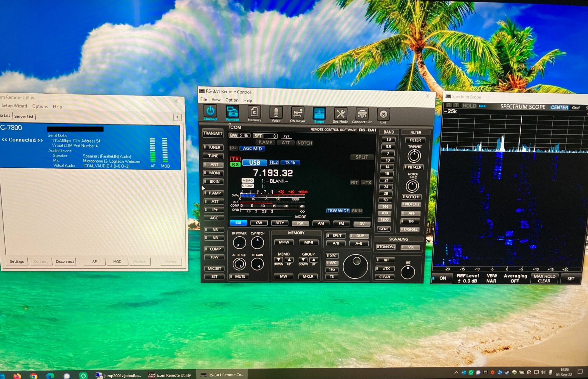Toggle the Scope toolbar icon
Image resolution: width=588 pixels, height=379 pixels.
click(x=319, y=115)
